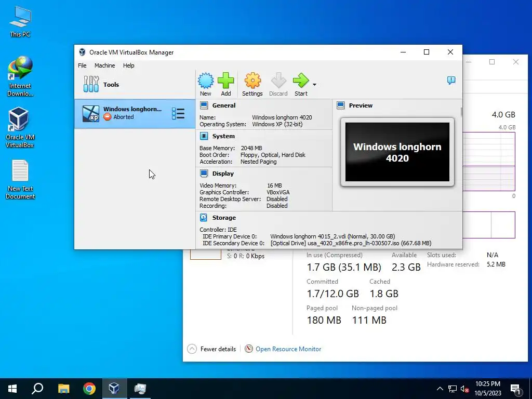532x399 pixels.
Task: Open Oracle VM VirtualBox desktop shortcut
Action: (x=20, y=127)
